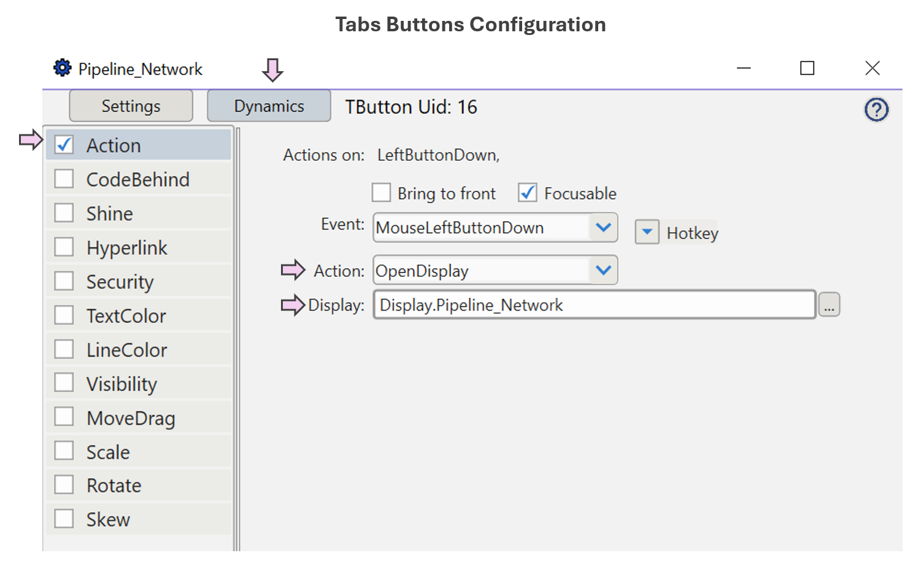Switch to the Settings tab

[x=131, y=106]
